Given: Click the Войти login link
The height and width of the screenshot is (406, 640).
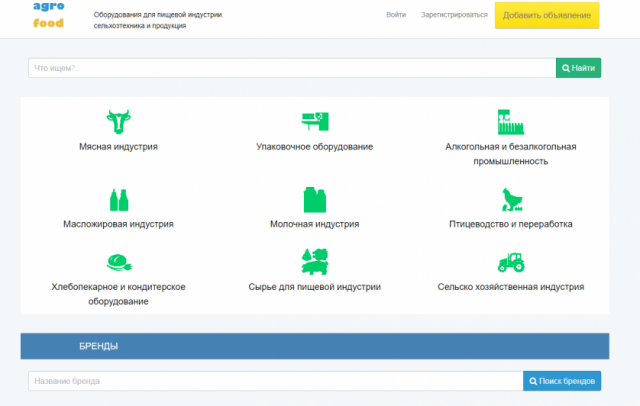Looking at the screenshot, I should 396,15.
